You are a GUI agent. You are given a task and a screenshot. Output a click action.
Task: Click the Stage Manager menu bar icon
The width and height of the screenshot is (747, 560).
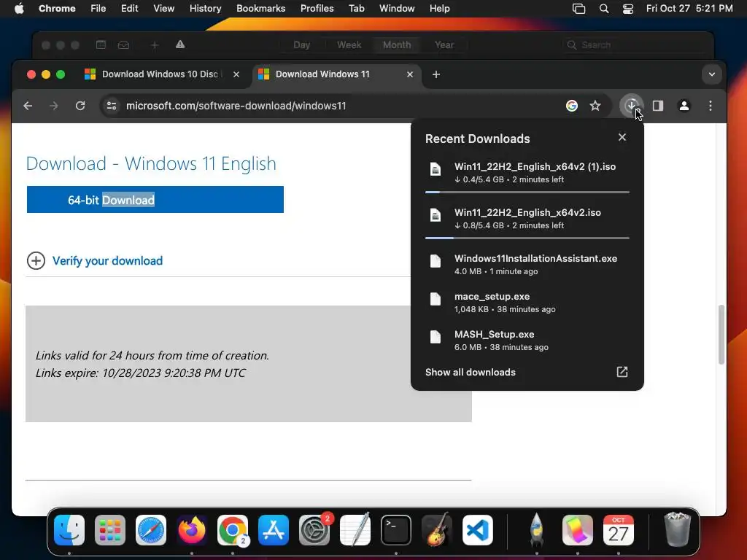pyautogui.click(x=578, y=8)
